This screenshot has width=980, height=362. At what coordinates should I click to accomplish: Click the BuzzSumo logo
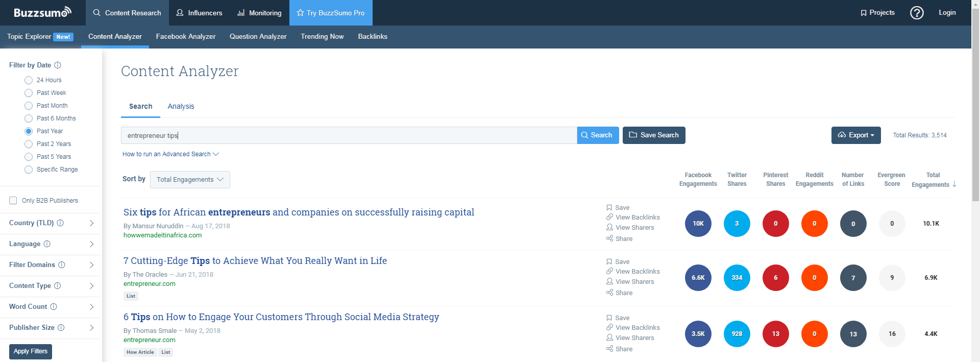42,12
